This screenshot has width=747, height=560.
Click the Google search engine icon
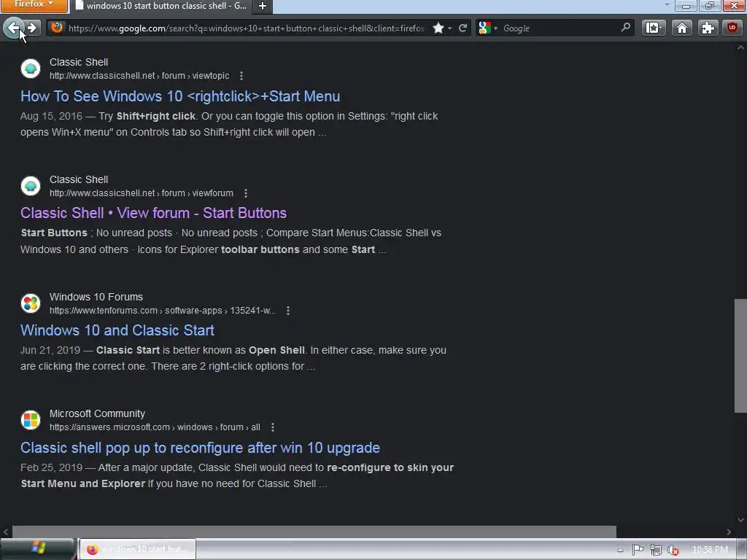click(x=484, y=28)
